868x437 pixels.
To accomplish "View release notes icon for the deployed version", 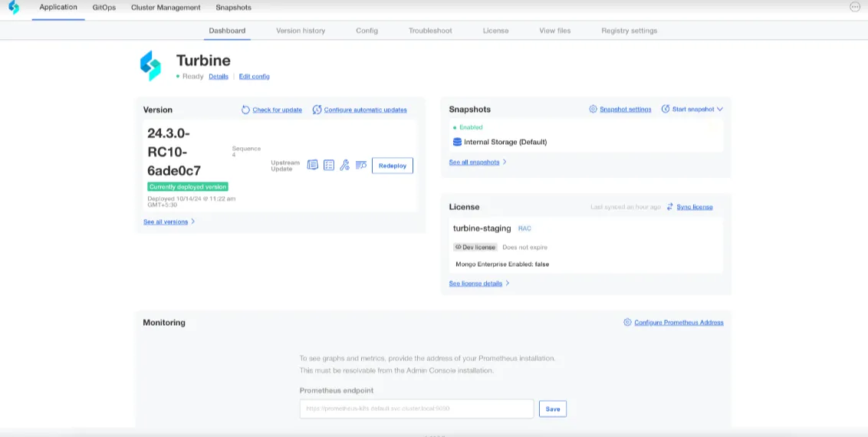I will 313,165.
